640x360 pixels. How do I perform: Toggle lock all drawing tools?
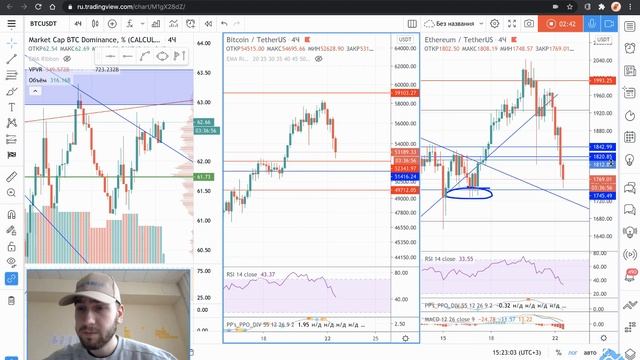(11, 247)
